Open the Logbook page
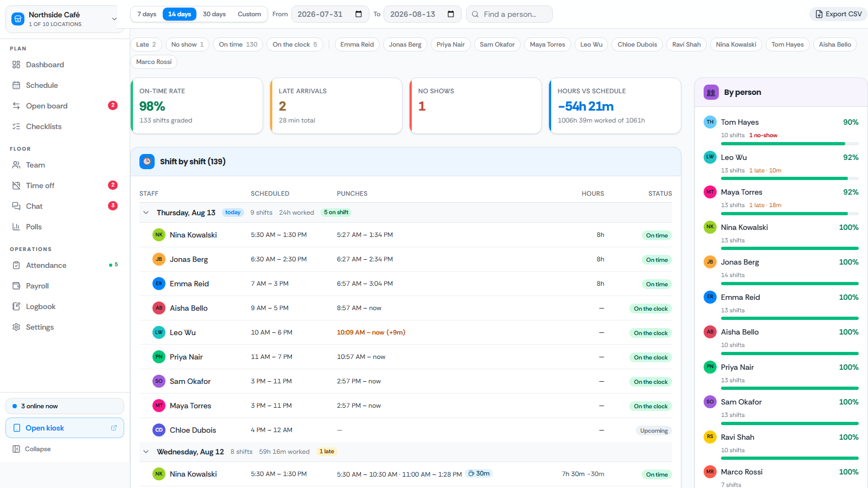 coord(65,306)
